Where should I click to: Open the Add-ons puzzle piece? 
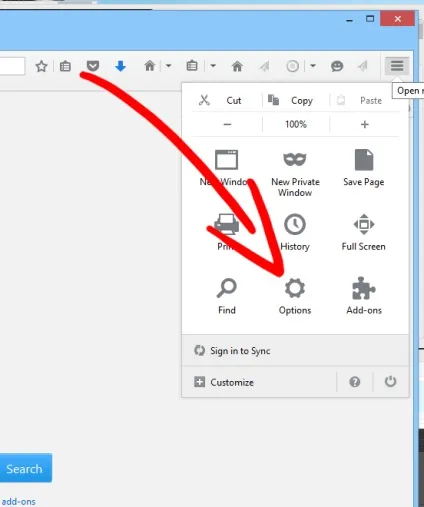(x=364, y=288)
